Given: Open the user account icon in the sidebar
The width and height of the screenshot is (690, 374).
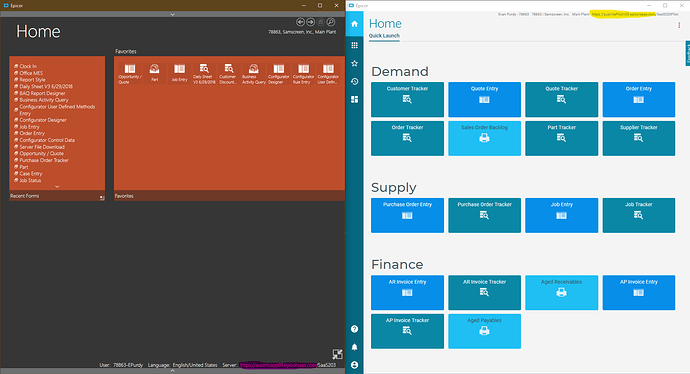Looking at the screenshot, I should pos(354,365).
